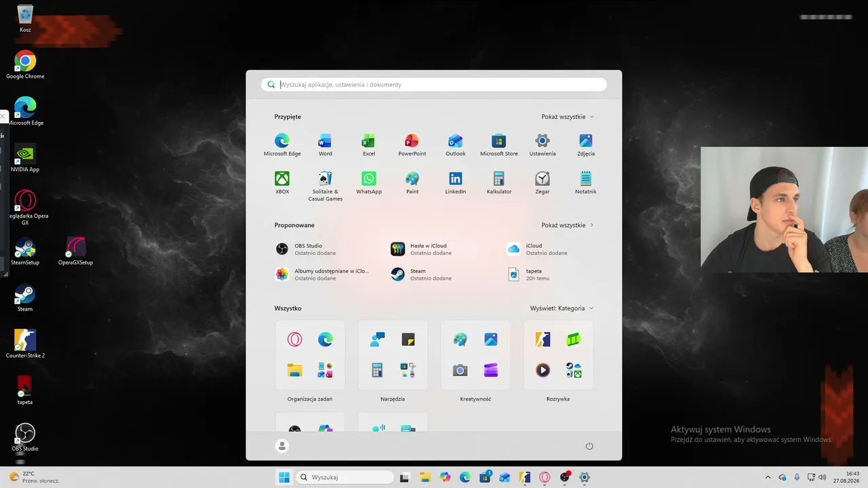Click the Windows Start button
Viewport: 868px width, 488px height.
click(x=283, y=477)
